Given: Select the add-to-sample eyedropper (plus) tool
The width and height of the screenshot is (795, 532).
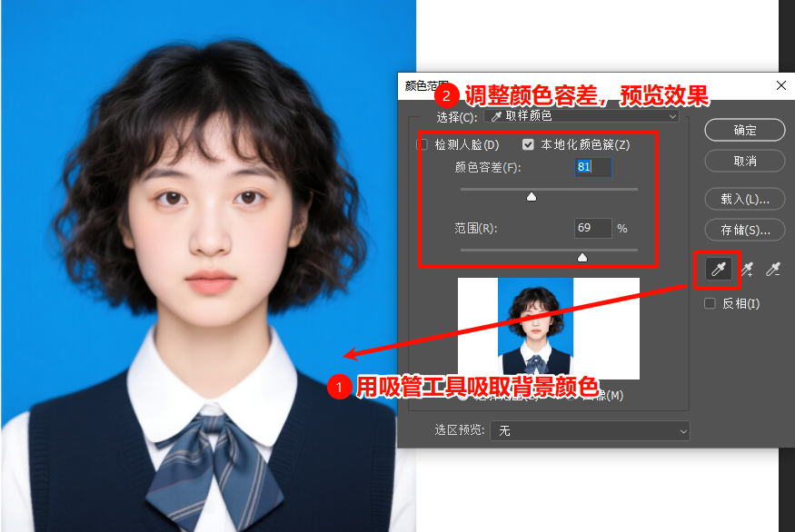Looking at the screenshot, I should [748, 269].
